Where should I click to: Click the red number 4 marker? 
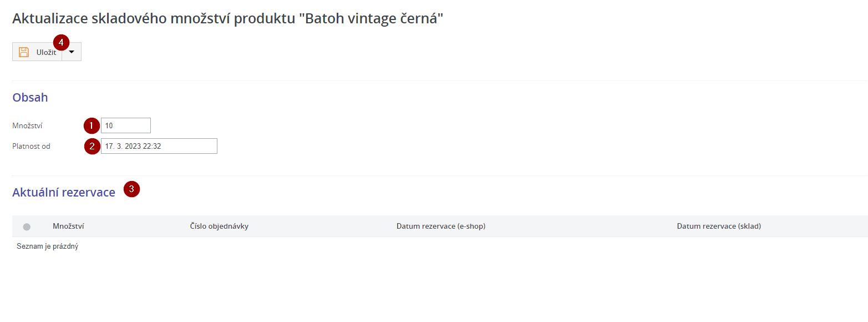[x=61, y=42]
